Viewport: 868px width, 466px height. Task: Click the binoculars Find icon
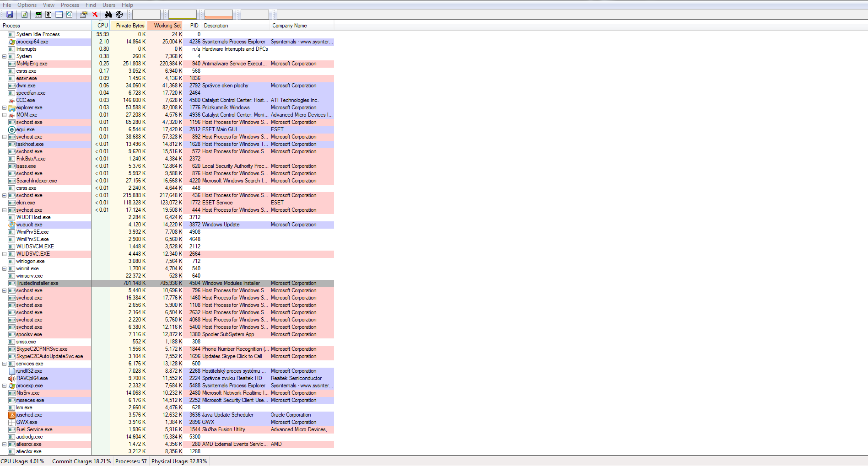(x=108, y=15)
